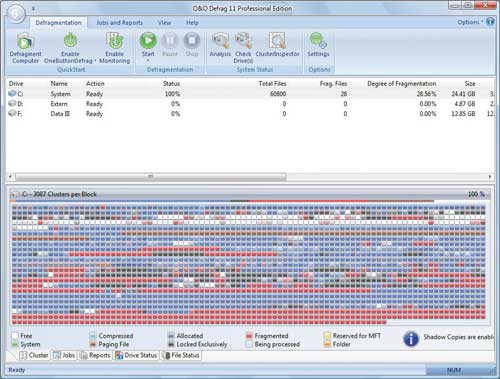Click the Allocated legend color swatch
The width and height of the screenshot is (500, 379).
pyautogui.click(x=171, y=336)
